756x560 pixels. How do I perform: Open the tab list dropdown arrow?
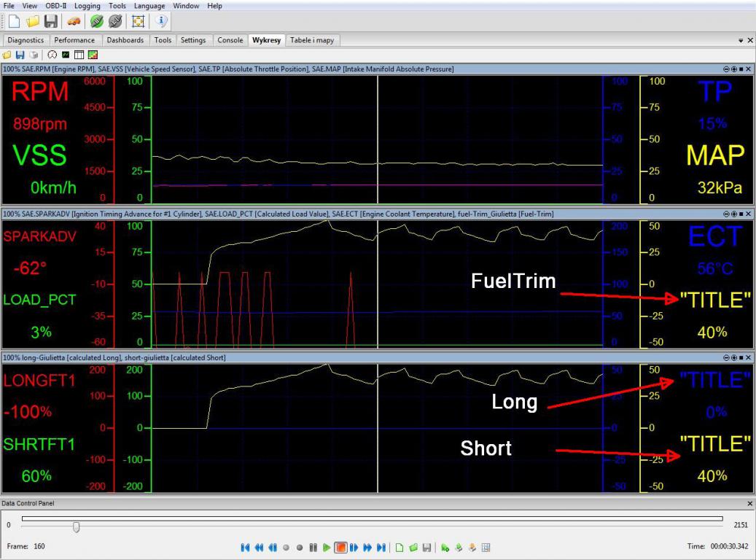coord(741,40)
